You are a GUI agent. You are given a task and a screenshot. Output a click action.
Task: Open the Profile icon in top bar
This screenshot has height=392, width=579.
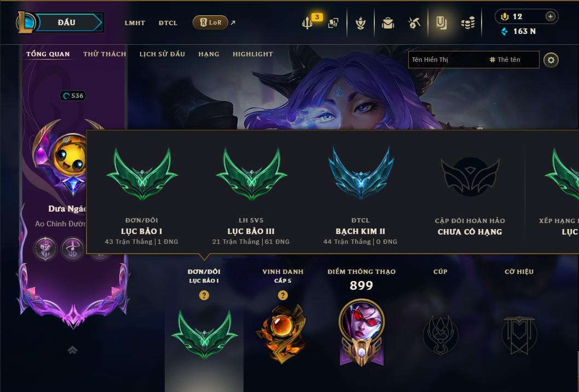coord(441,23)
